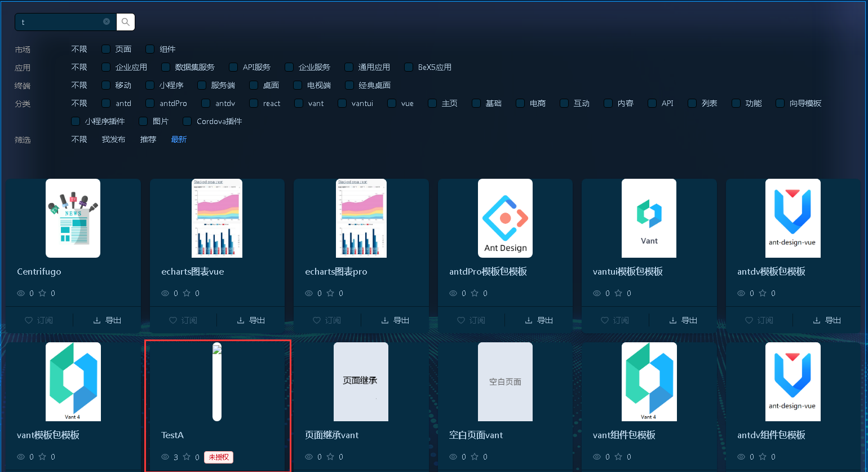Click the star icon on TestA card
Screen dimensions: 868x472
(x=187, y=457)
